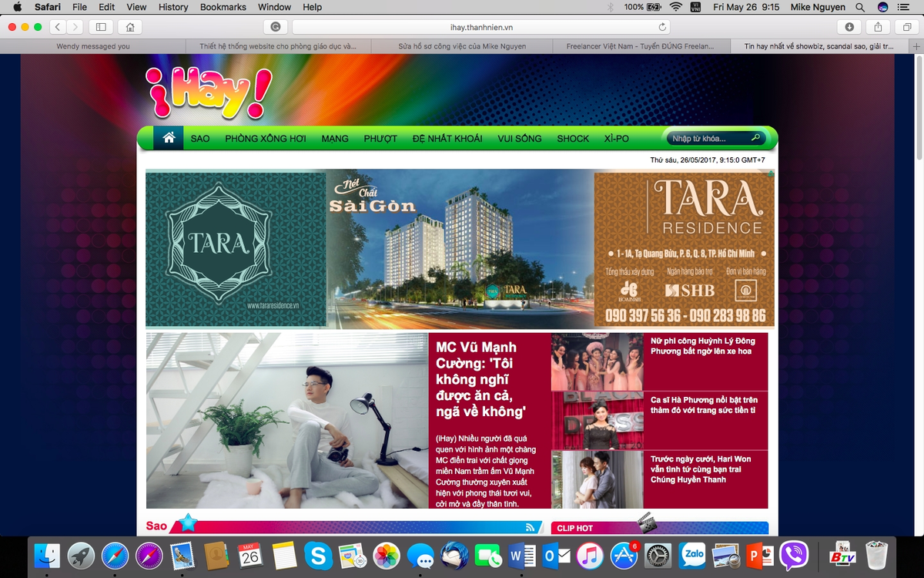Switch to 'Freelancer Việt Nam' tab
Image resolution: width=924 pixels, height=578 pixels.
pyautogui.click(x=641, y=46)
